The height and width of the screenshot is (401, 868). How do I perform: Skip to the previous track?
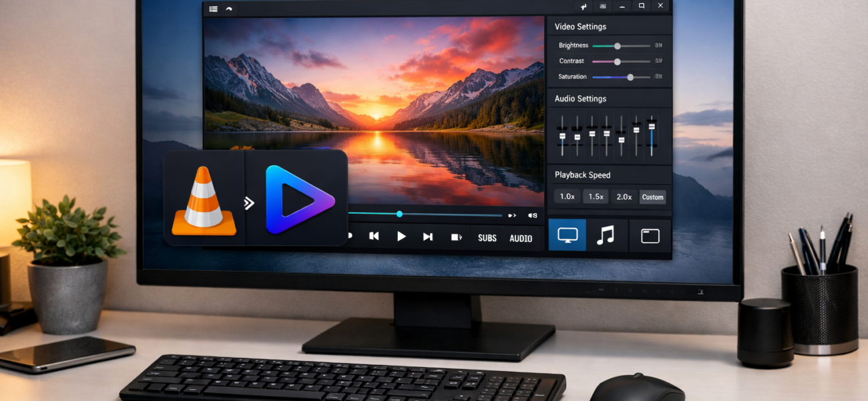(374, 236)
